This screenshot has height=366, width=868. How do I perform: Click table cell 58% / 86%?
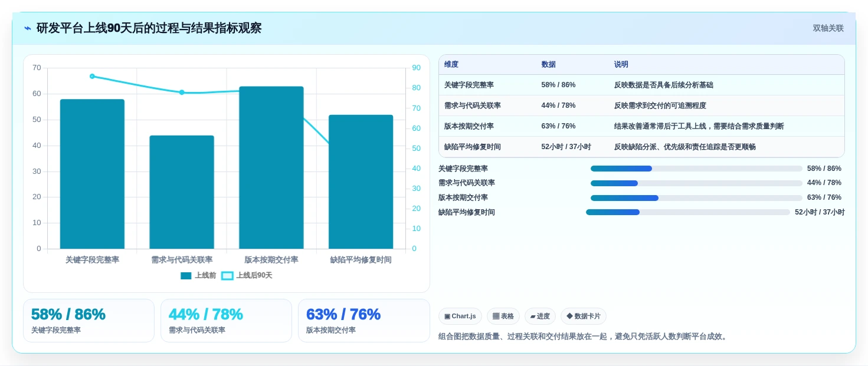coord(558,85)
